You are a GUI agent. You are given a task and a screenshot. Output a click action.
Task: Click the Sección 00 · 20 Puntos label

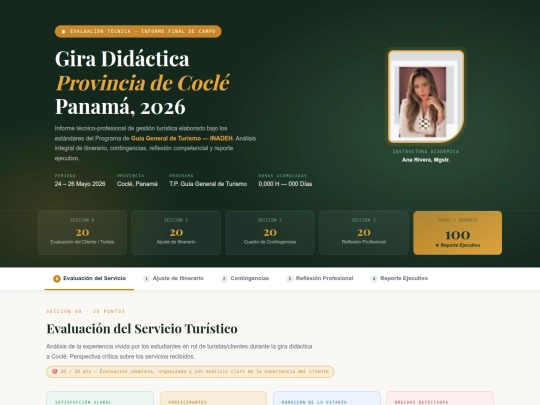click(86, 311)
